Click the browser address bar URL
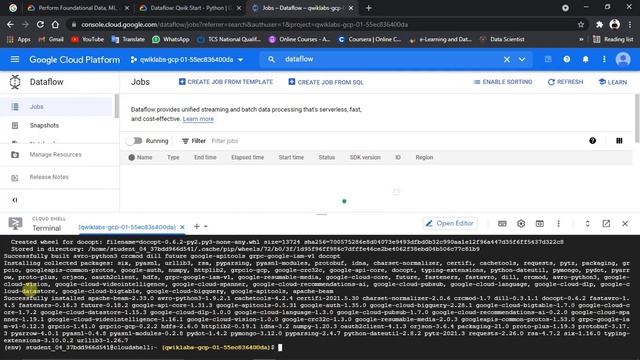Screen dimensions: 640x360 [244, 24]
